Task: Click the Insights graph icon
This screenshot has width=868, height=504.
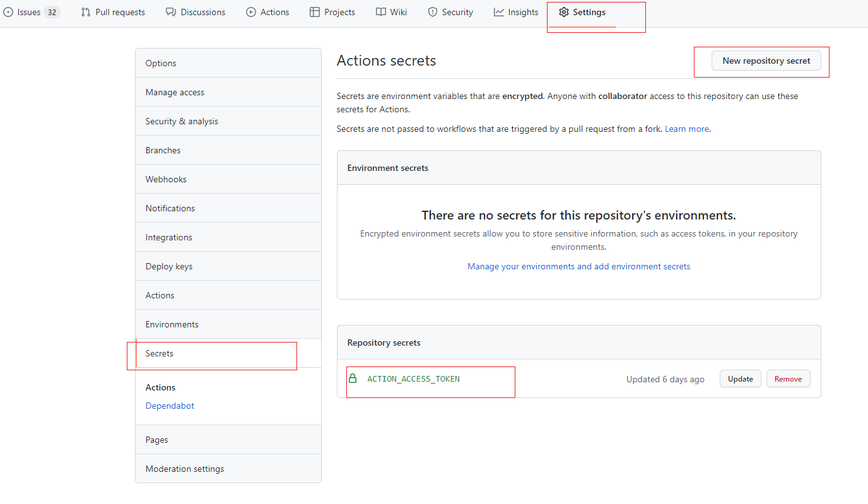Action: click(x=499, y=12)
